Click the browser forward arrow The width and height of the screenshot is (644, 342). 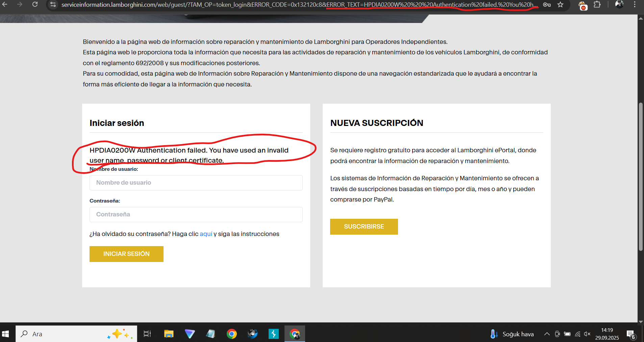[x=20, y=4]
